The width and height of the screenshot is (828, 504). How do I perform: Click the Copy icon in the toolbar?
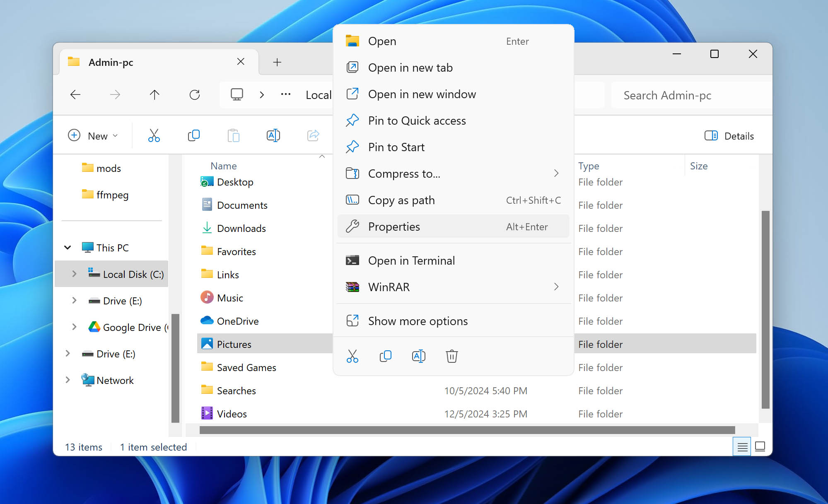pyautogui.click(x=193, y=135)
